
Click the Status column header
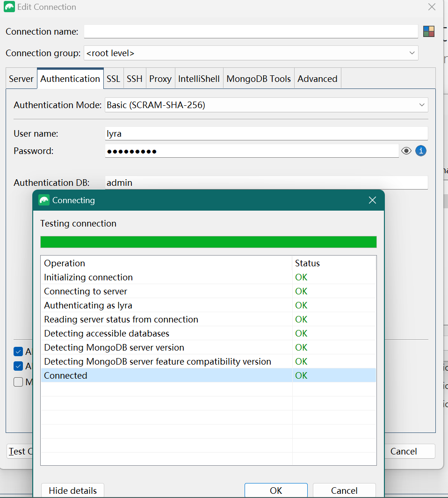pos(334,263)
